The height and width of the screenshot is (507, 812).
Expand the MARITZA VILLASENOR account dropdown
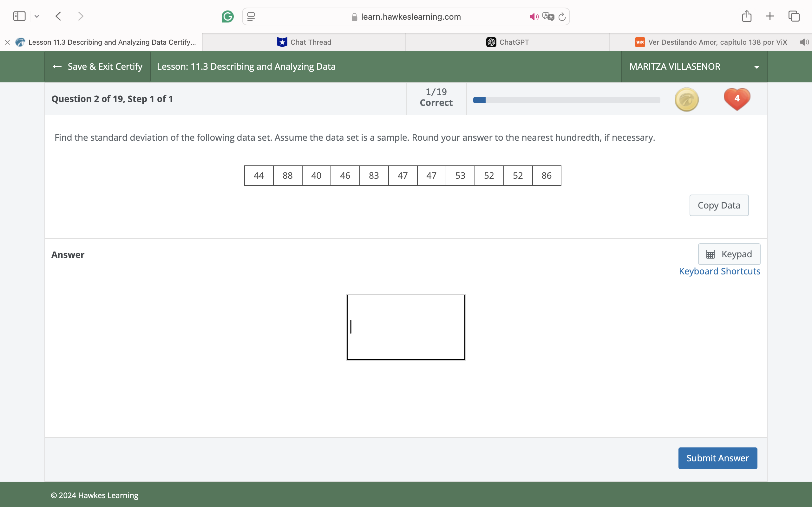click(x=756, y=67)
